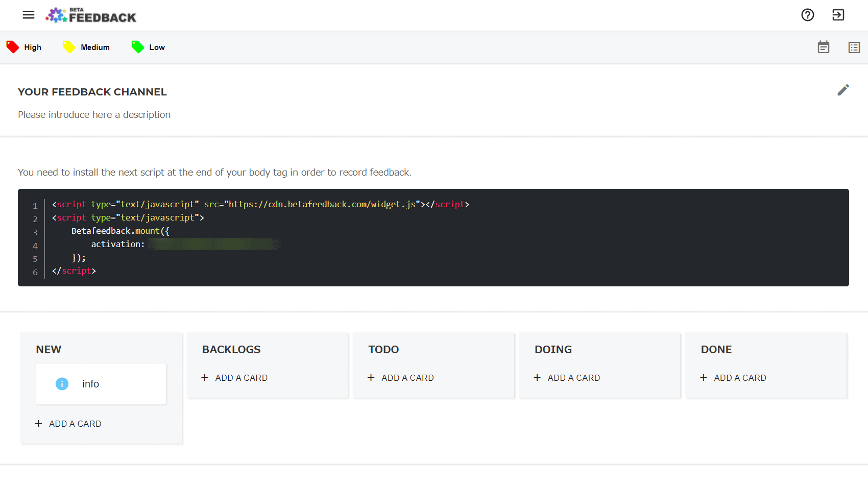Click the BACKLOGS column header
The image size is (868, 488).
click(231, 350)
